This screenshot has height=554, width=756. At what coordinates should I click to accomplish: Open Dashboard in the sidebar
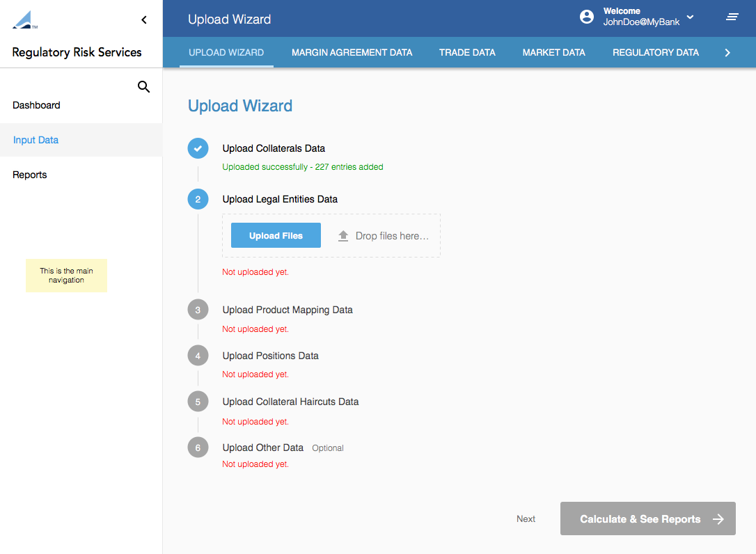coord(36,105)
